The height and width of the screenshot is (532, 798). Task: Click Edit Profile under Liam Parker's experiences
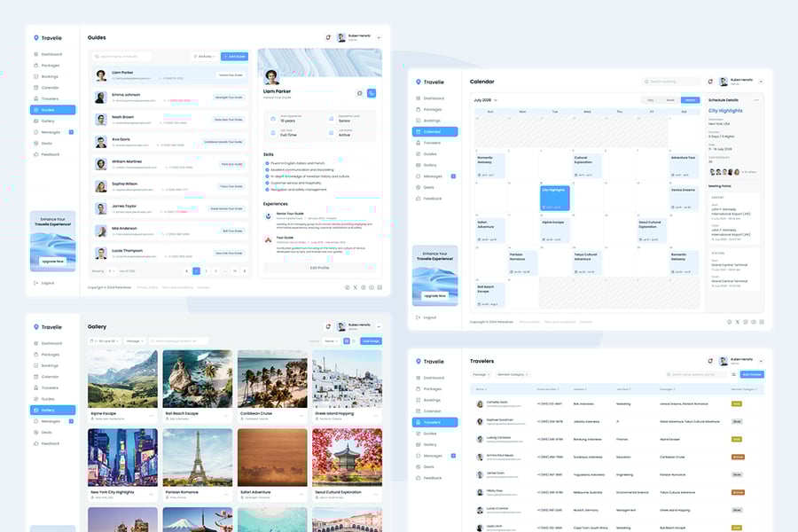319,267
